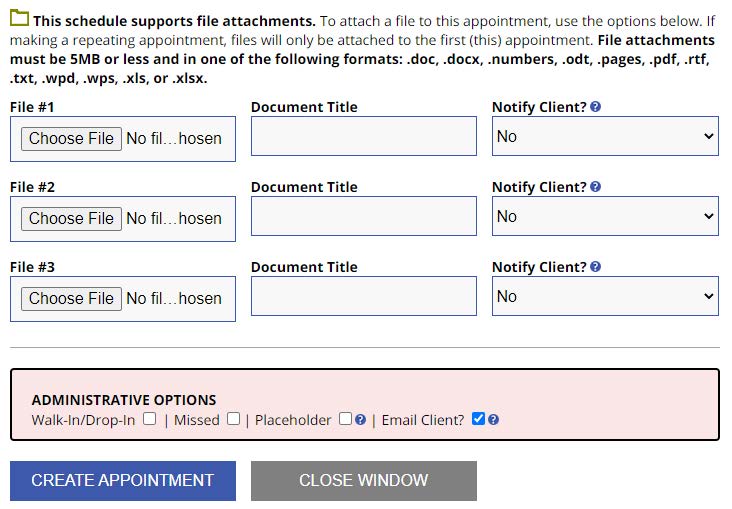Click help icon beside File #3 Notify Client

[596, 267]
